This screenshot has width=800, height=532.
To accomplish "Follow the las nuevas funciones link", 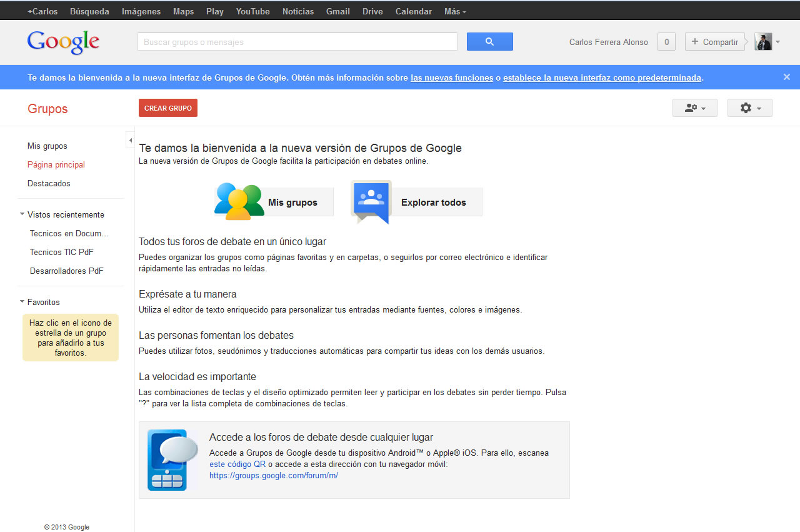I will pos(452,78).
